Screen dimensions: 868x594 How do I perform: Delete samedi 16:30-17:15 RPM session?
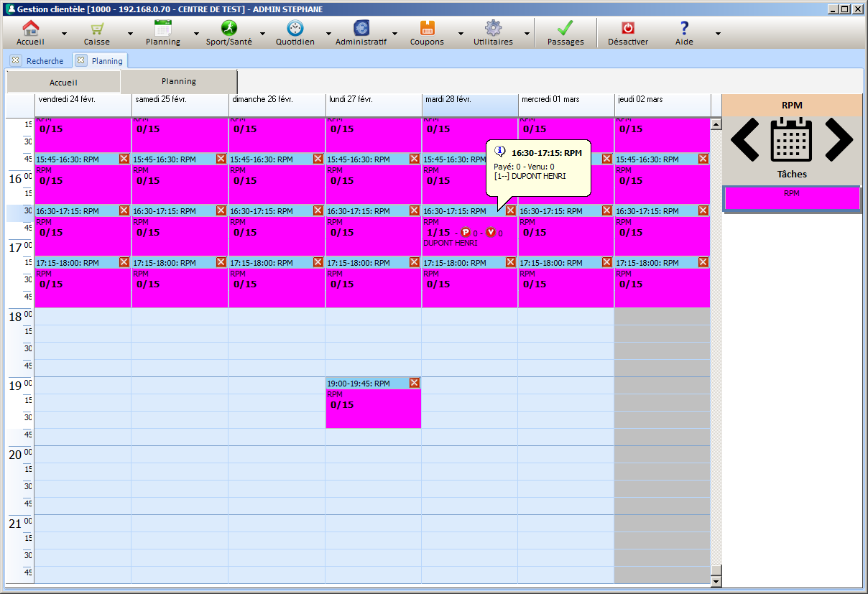(221, 210)
